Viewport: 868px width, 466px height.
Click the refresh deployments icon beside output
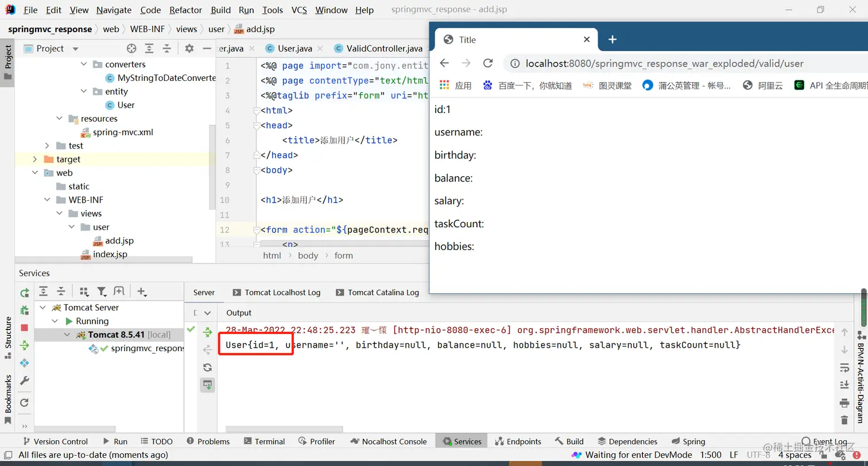click(x=207, y=367)
